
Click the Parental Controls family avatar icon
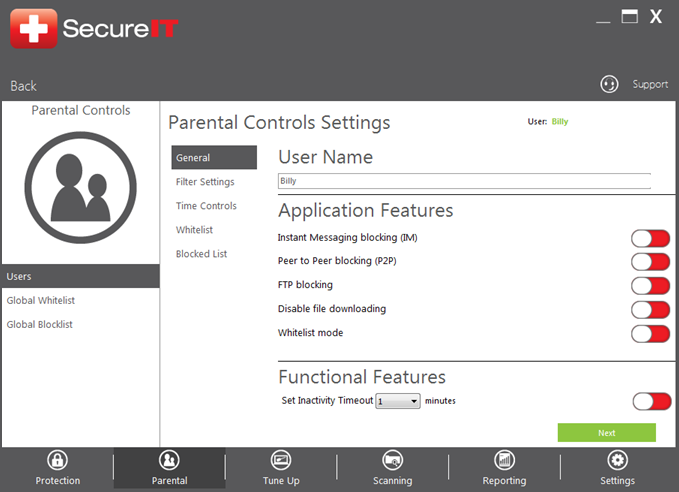point(81,188)
